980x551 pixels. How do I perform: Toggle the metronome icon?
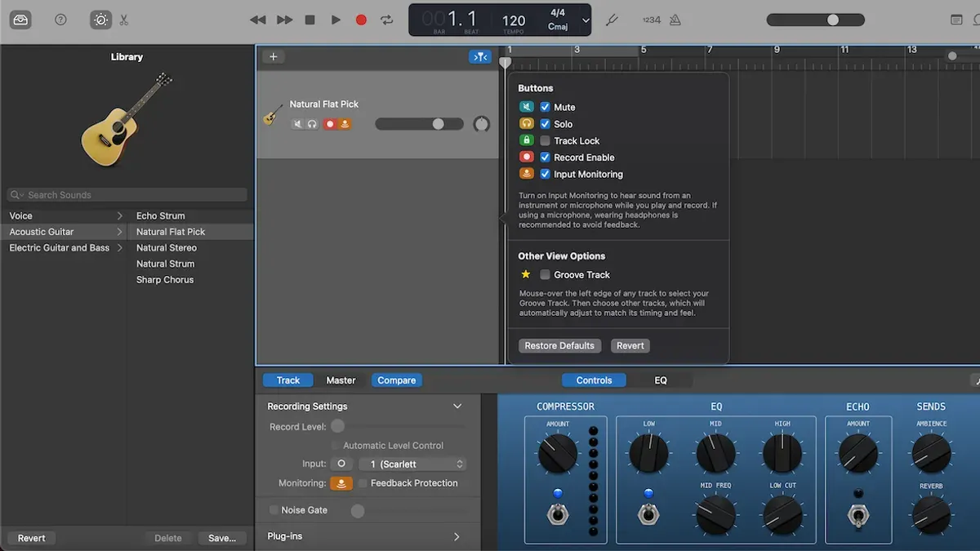[675, 20]
